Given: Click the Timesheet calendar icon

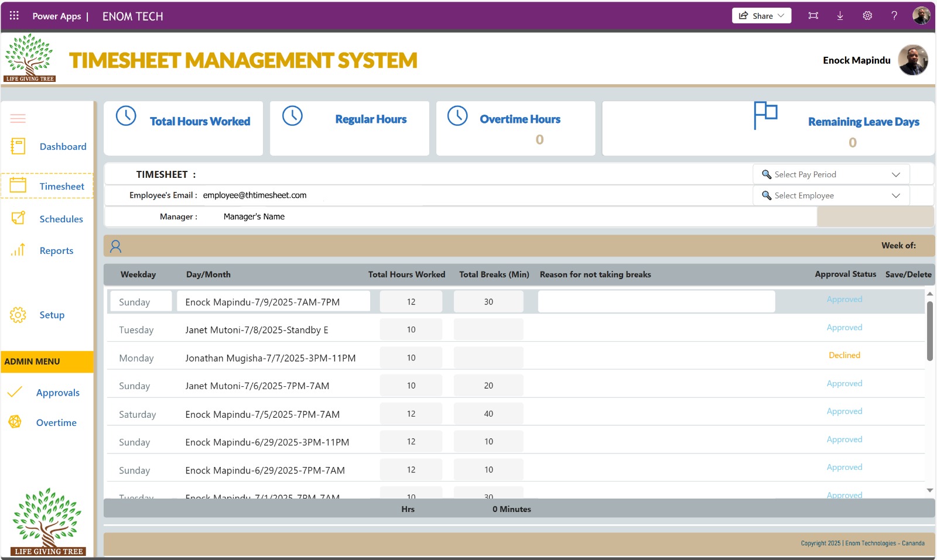Looking at the screenshot, I should tap(18, 185).
